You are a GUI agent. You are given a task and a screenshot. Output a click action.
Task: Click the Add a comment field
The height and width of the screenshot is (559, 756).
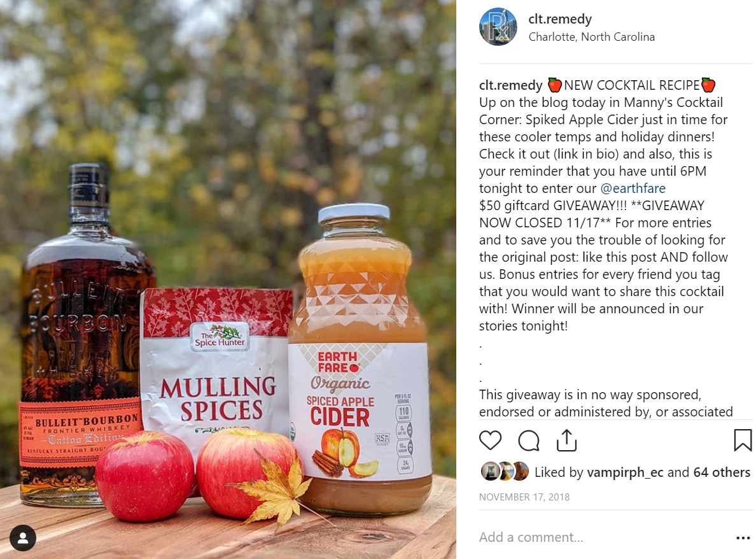[603, 537]
